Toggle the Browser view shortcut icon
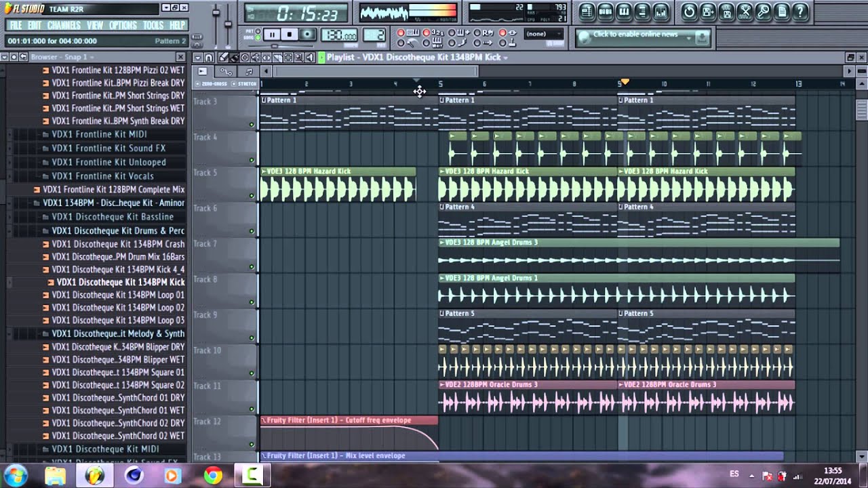Screen dimensions: 868x488 (x=642, y=12)
